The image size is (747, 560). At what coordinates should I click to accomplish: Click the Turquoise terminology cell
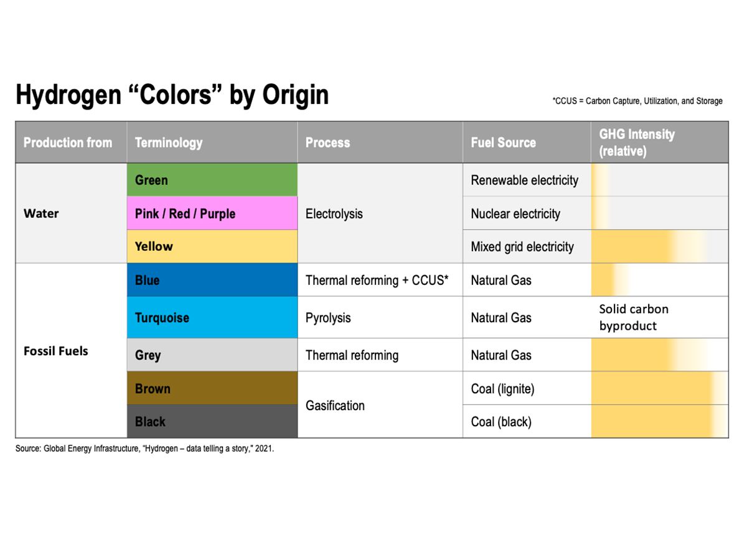[212, 317]
